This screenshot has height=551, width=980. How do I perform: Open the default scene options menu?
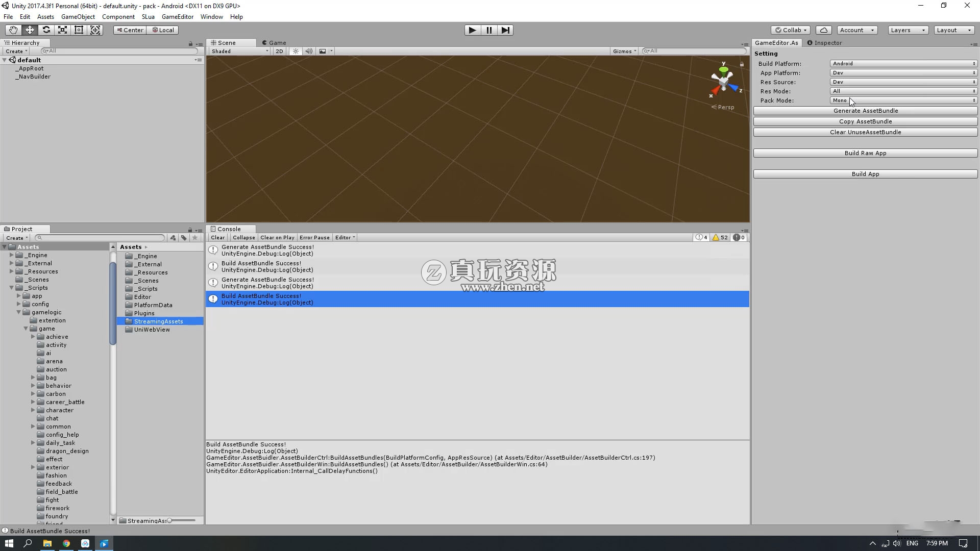[x=198, y=60]
